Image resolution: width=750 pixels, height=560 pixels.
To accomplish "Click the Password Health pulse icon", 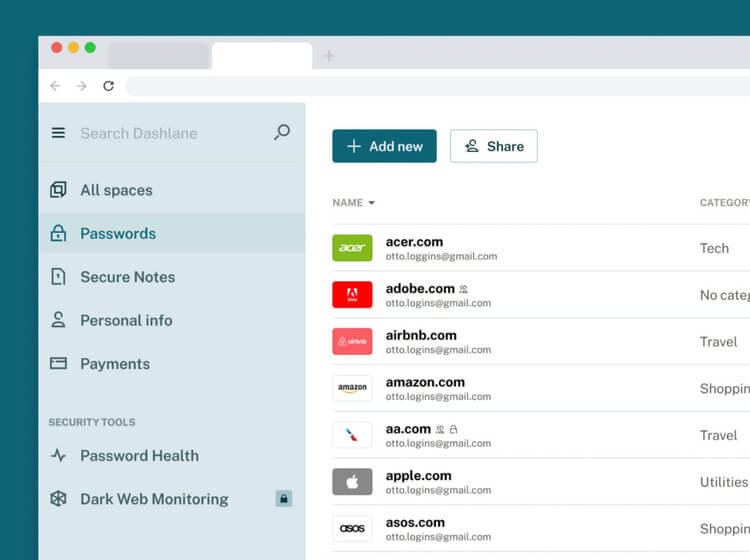I will click(x=58, y=455).
